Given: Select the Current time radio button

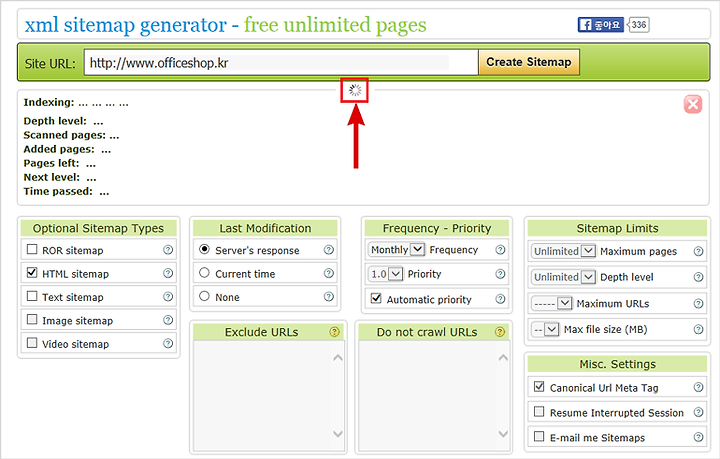Looking at the screenshot, I should 204,273.
